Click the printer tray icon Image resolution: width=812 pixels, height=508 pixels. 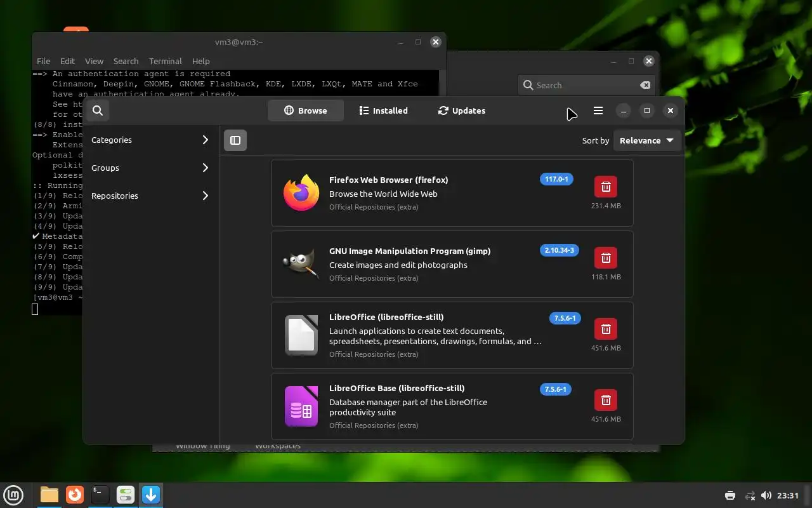pyautogui.click(x=730, y=495)
